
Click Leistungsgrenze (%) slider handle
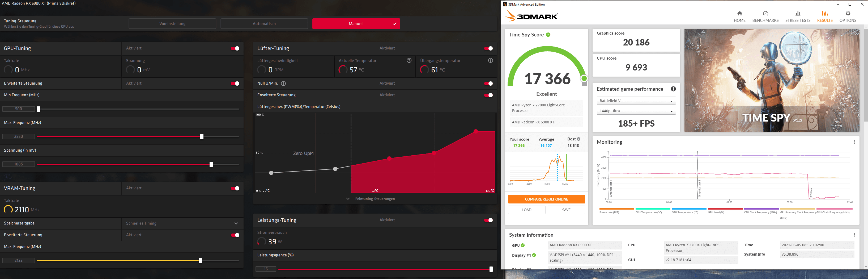[x=491, y=269]
